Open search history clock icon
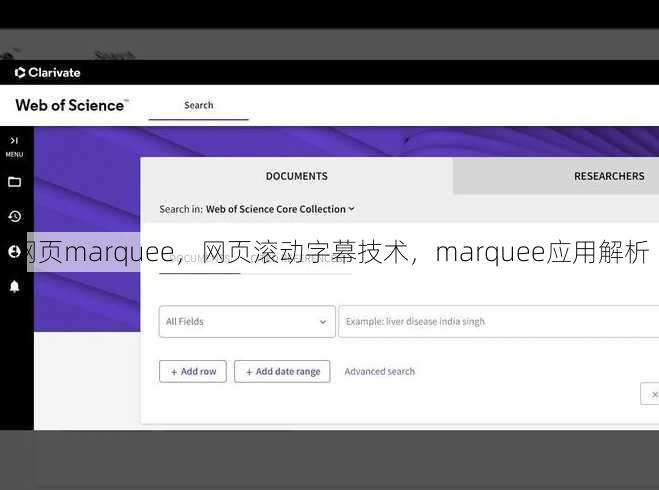659x490 pixels. click(14, 216)
